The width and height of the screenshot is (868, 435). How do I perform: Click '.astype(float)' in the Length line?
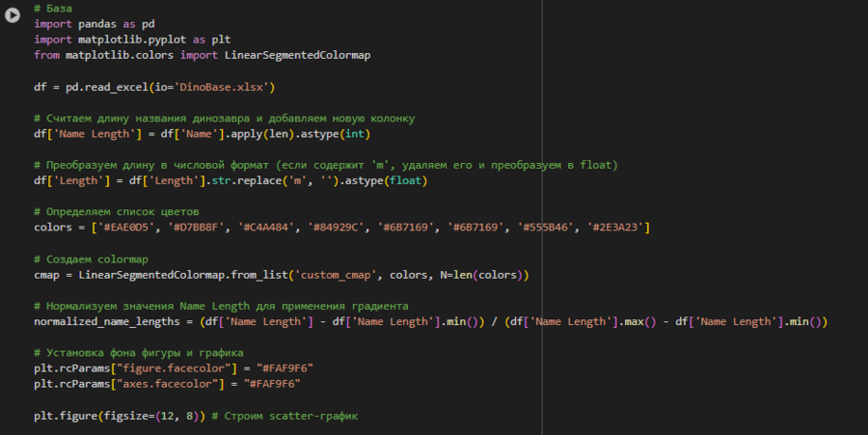tap(383, 180)
